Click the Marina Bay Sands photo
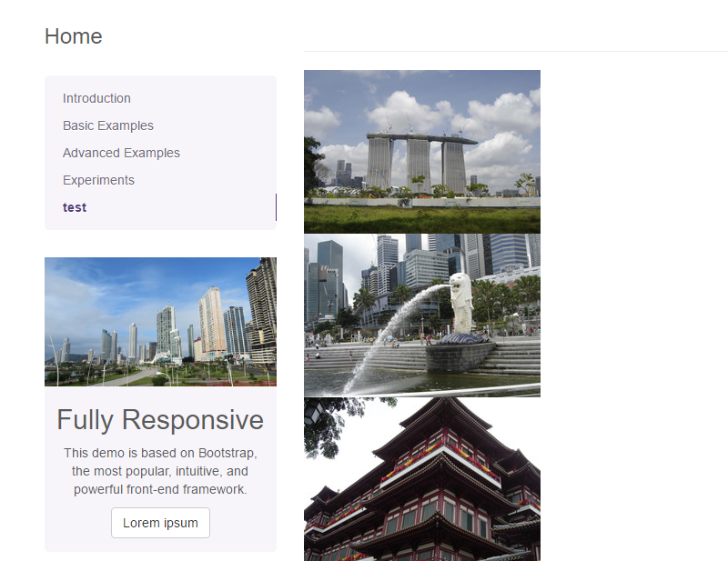The height and width of the screenshot is (571, 728). click(421, 151)
